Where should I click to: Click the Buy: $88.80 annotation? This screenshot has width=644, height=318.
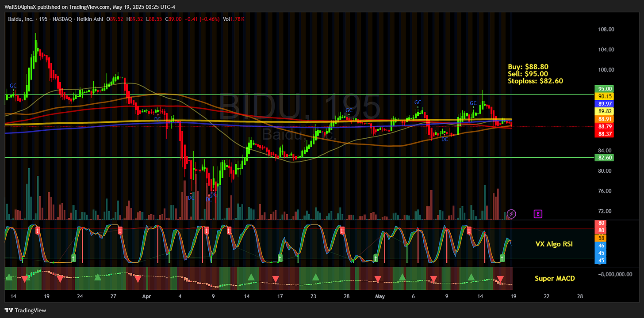[x=528, y=67]
